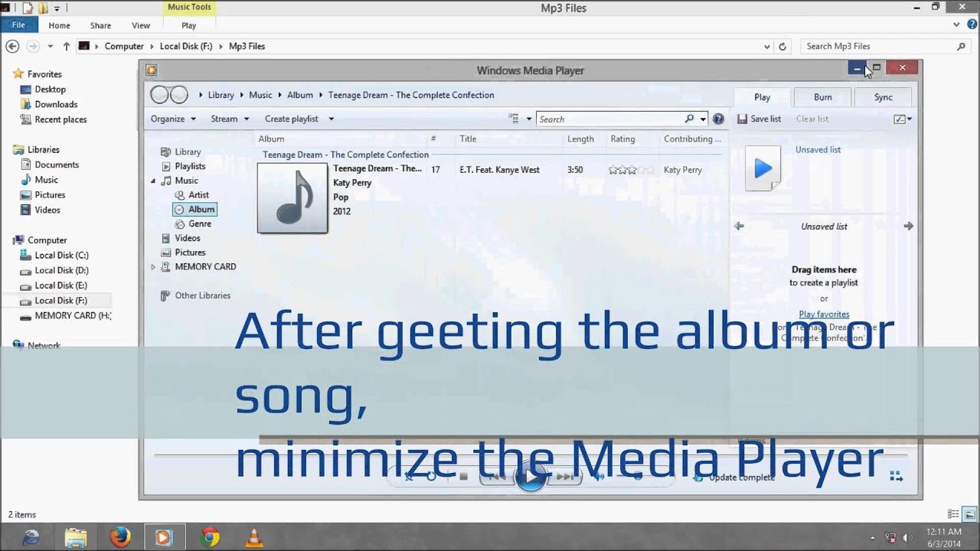980x551 pixels.
Task: Open the Organize menu
Action: pos(173,119)
